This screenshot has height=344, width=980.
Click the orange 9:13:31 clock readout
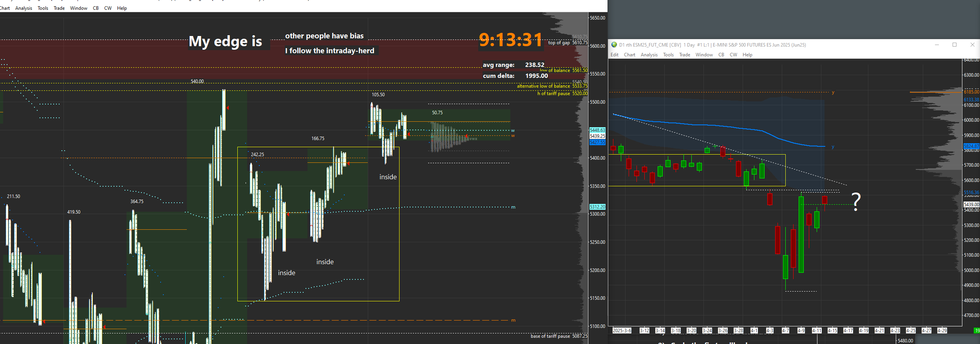511,40
